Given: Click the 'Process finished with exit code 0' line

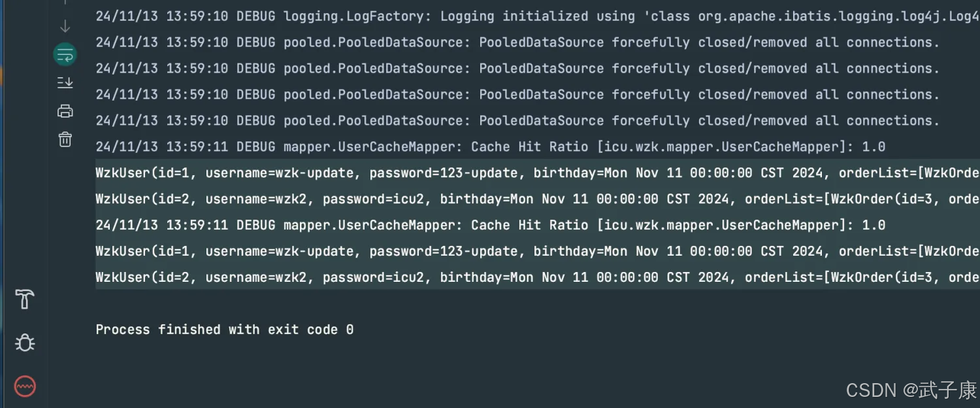Looking at the screenshot, I should [225, 330].
